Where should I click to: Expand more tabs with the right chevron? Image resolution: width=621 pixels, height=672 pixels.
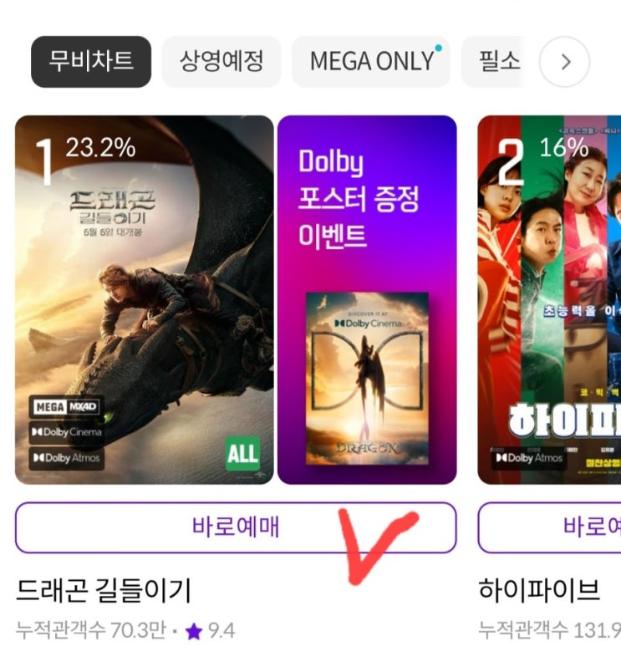pos(565,62)
